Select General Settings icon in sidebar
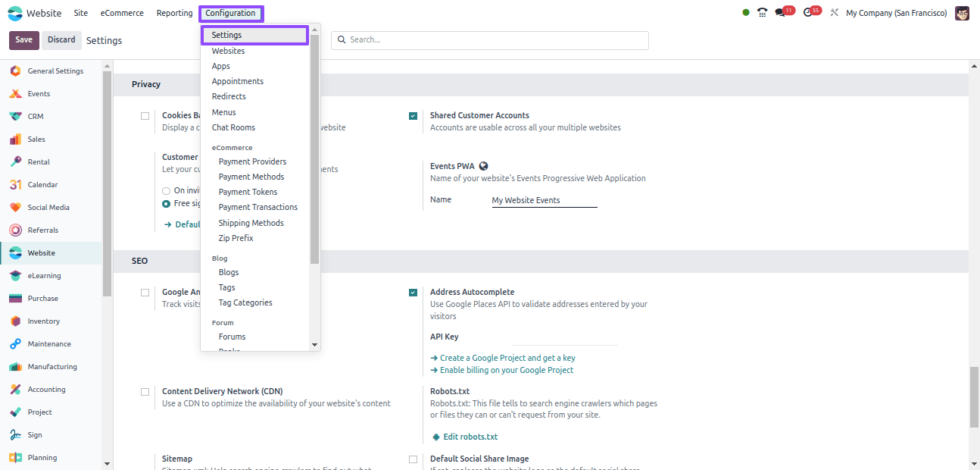 (15, 71)
